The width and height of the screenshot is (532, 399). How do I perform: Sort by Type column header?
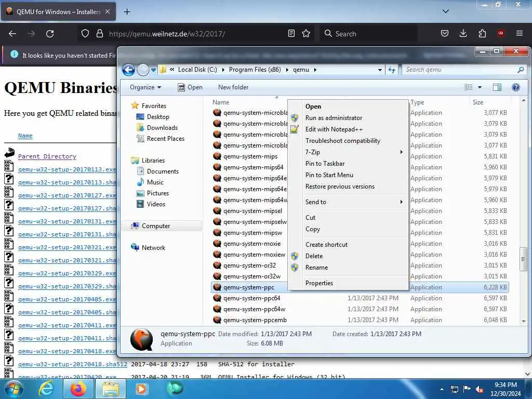417,102
